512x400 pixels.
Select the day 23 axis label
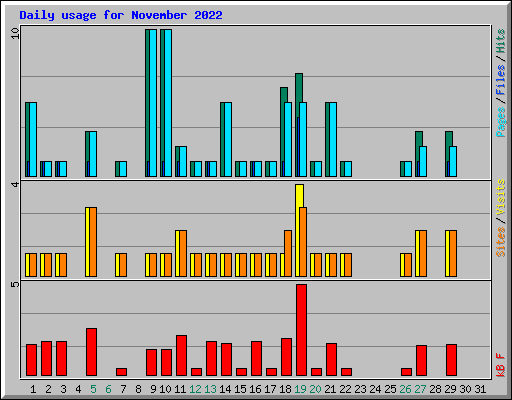pos(360,389)
